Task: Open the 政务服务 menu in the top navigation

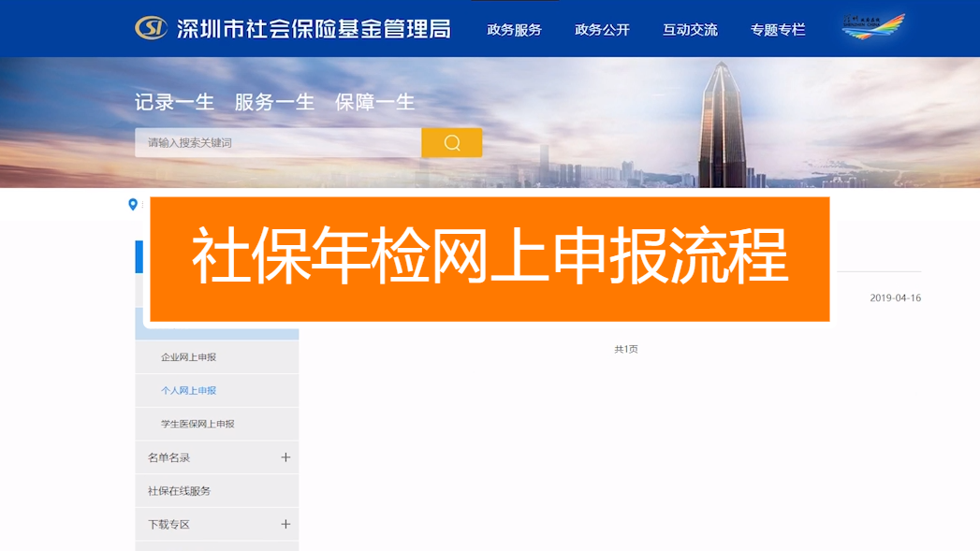Action: coord(513,29)
